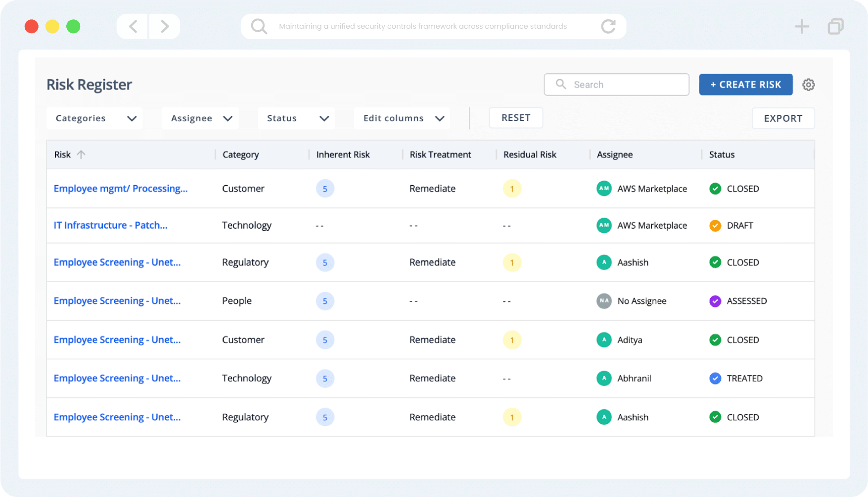
Task: Click the purple ASSESSED status icon
Action: coord(715,301)
